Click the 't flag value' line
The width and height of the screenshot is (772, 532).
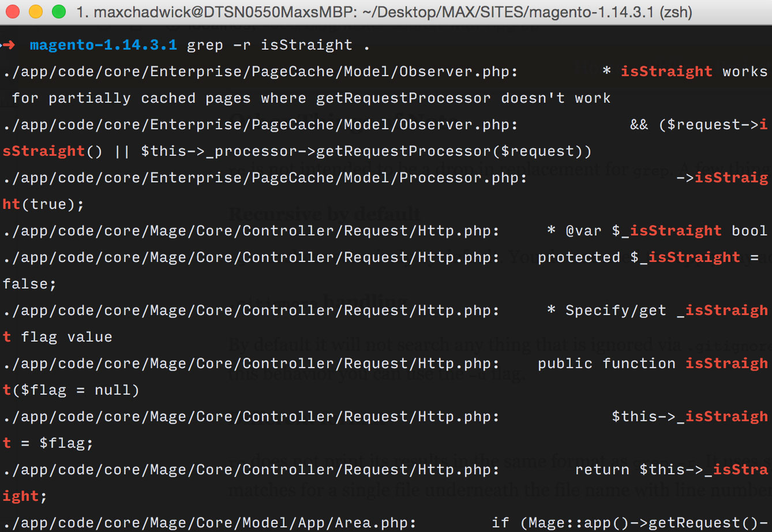[57, 337]
